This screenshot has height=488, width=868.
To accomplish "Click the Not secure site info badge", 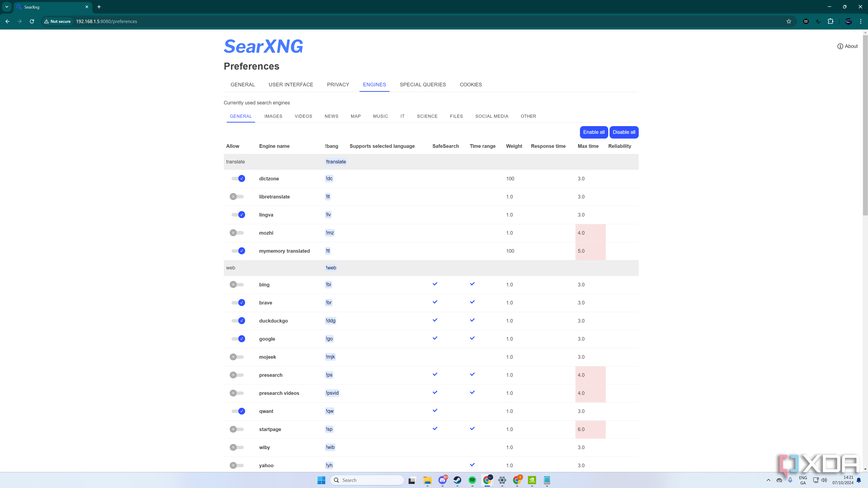I will (x=57, y=21).
